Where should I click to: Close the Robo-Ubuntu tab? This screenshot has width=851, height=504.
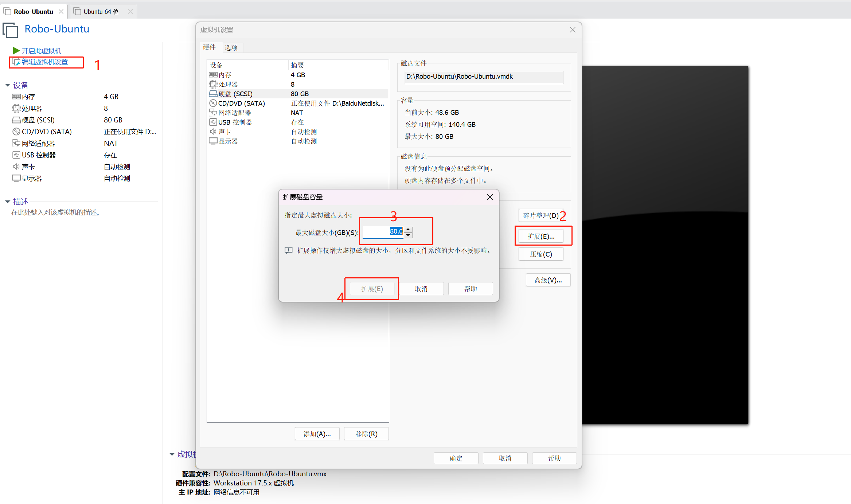pos(61,12)
